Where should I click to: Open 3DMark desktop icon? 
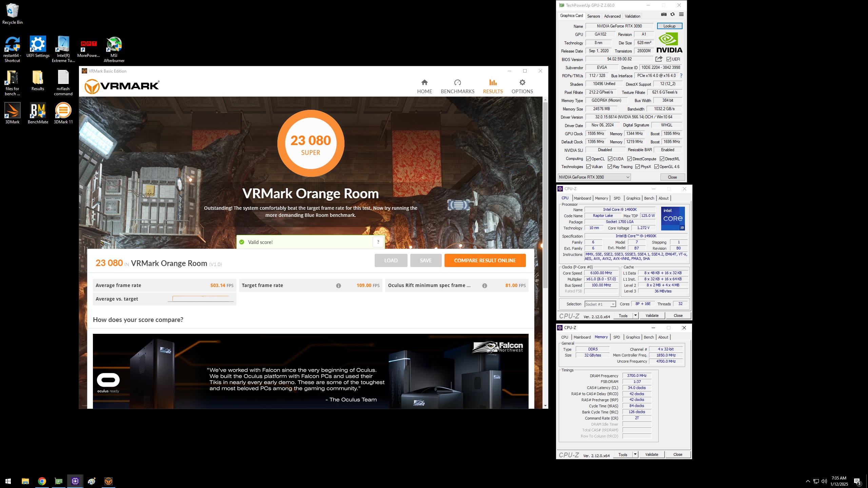tap(13, 113)
